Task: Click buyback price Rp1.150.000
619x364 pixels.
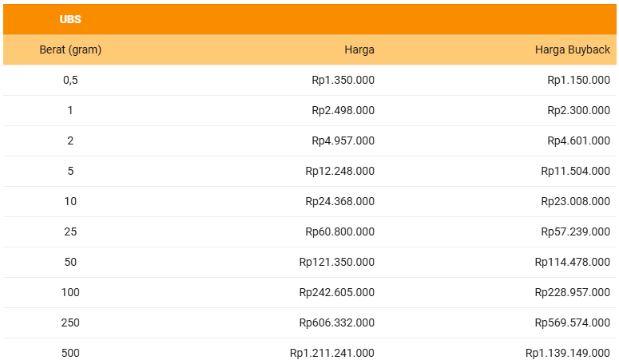Action: coord(578,80)
